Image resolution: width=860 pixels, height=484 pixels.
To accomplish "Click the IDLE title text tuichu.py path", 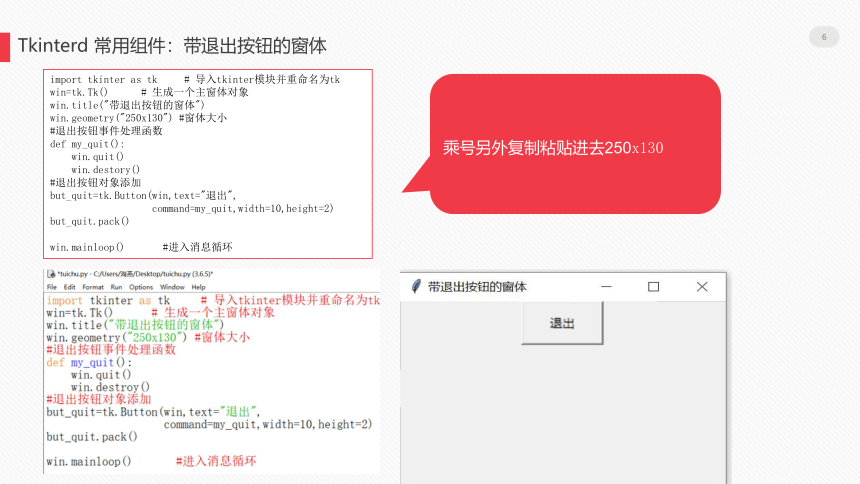I will click(135, 274).
